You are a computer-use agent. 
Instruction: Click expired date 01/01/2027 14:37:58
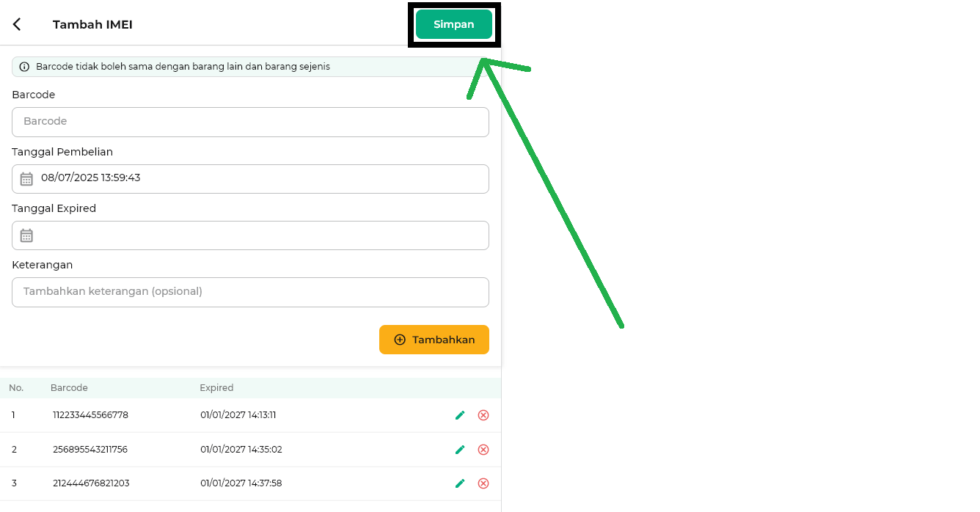241,483
